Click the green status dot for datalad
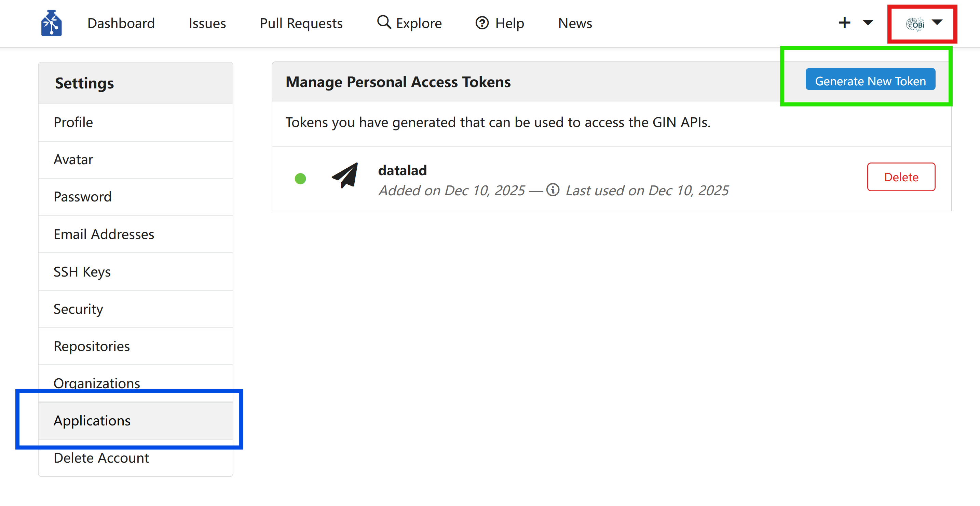 [x=300, y=179]
